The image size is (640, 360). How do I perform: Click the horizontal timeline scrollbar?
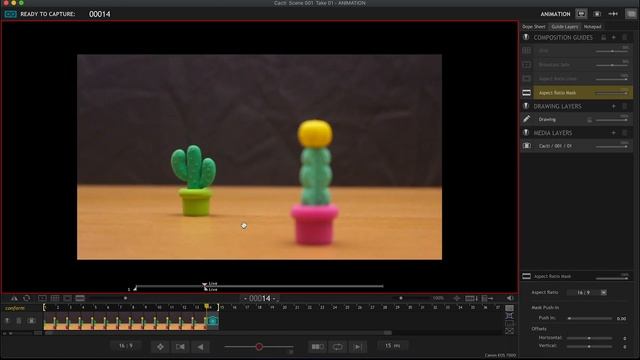pos(218,333)
